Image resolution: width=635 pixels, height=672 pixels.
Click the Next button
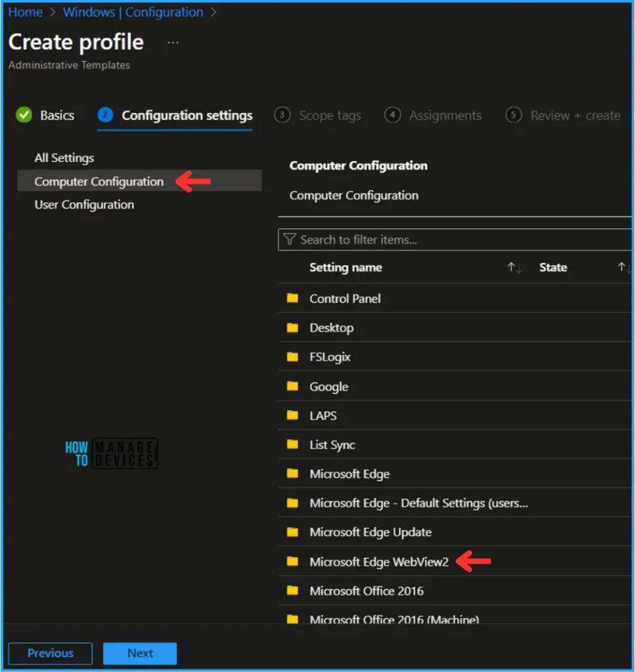coord(140,653)
